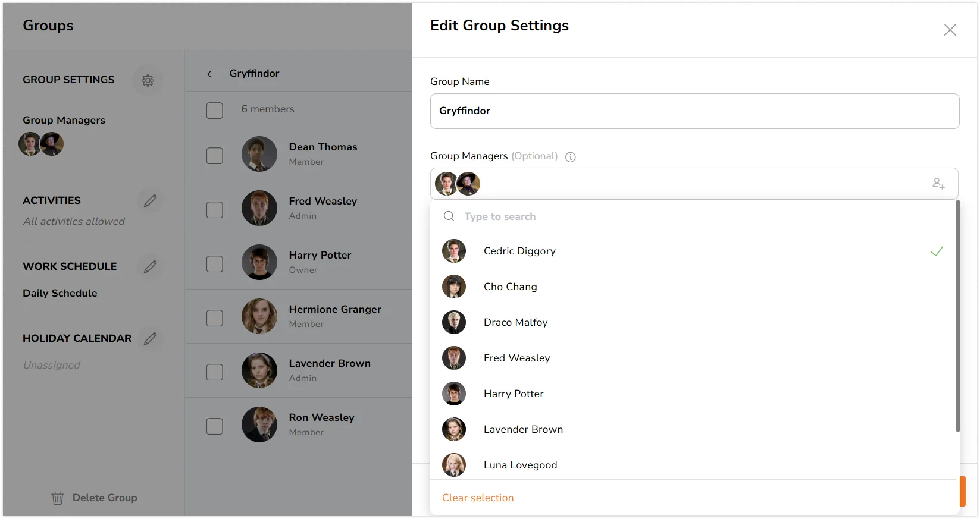Click the info icon next to Group Managers
The width and height of the screenshot is (980, 519).
pos(570,157)
